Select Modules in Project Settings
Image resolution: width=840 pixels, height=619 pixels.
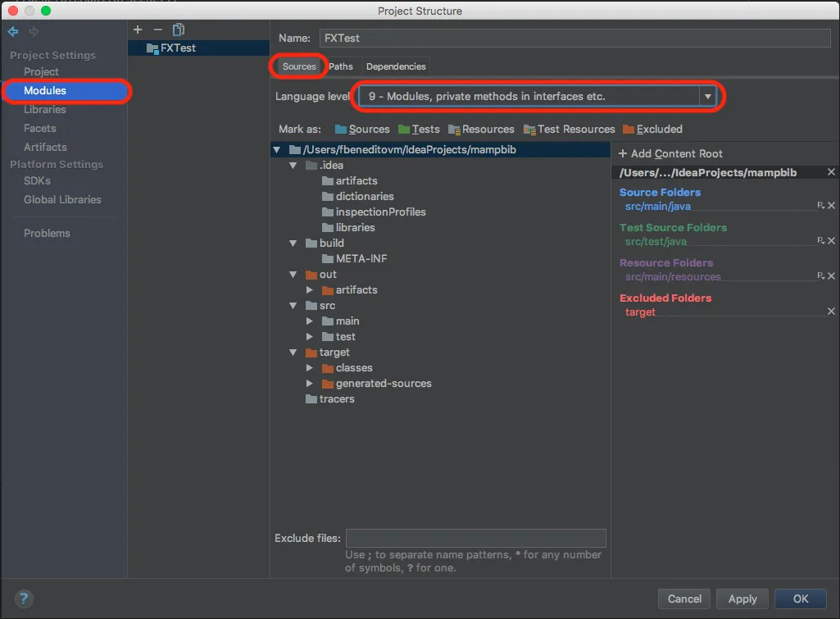(66, 90)
